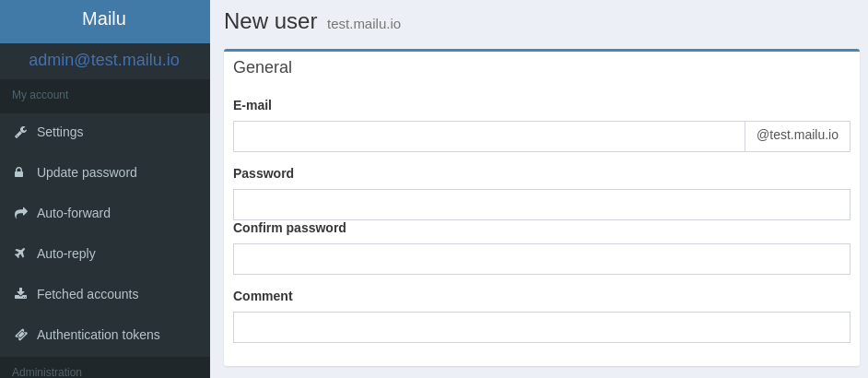
Task: Select the Confirm password field
Action: click(541, 259)
